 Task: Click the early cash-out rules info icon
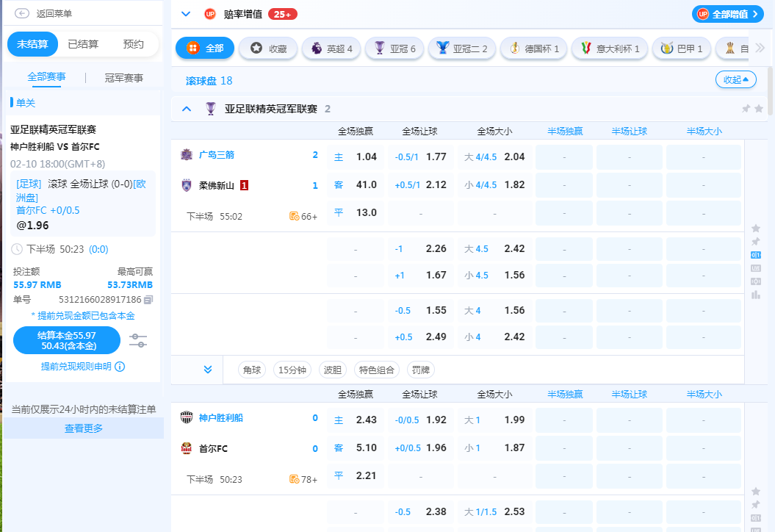coord(120,367)
